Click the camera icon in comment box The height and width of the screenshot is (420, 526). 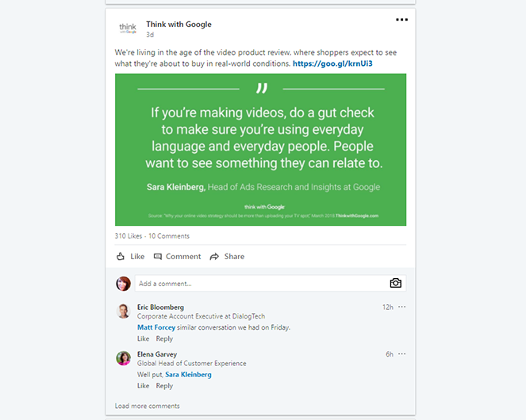tap(396, 283)
